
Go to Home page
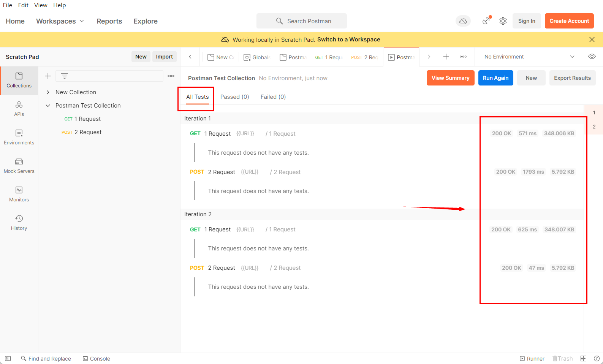coord(15,21)
